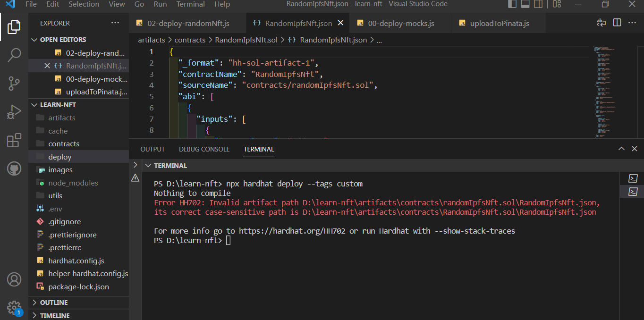This screenshot has height=320, width=644.
Task: Open the Explorer view in the activity bar
Action: (x=14, y=26)
